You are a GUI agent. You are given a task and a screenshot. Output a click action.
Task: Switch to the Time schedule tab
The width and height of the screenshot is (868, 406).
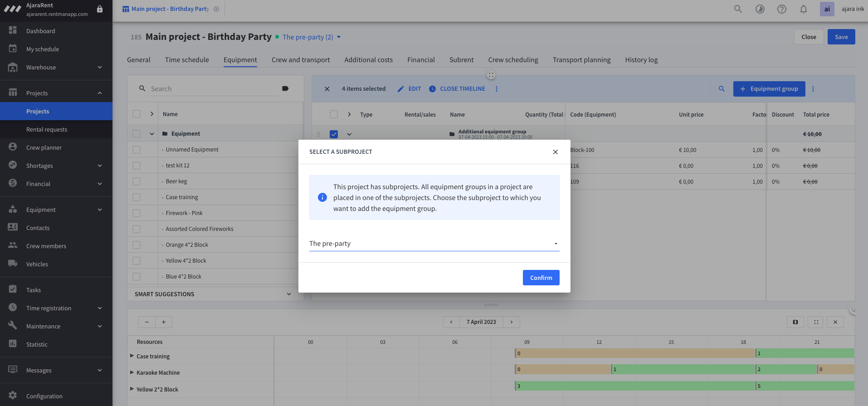(187, 60)
